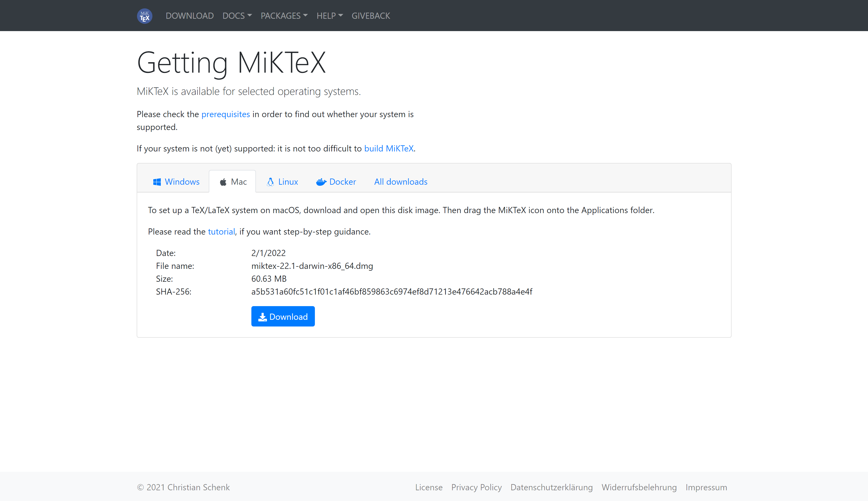Follow the prerequisites link
This screenshot has width=868, height=501.
point(226,114)
